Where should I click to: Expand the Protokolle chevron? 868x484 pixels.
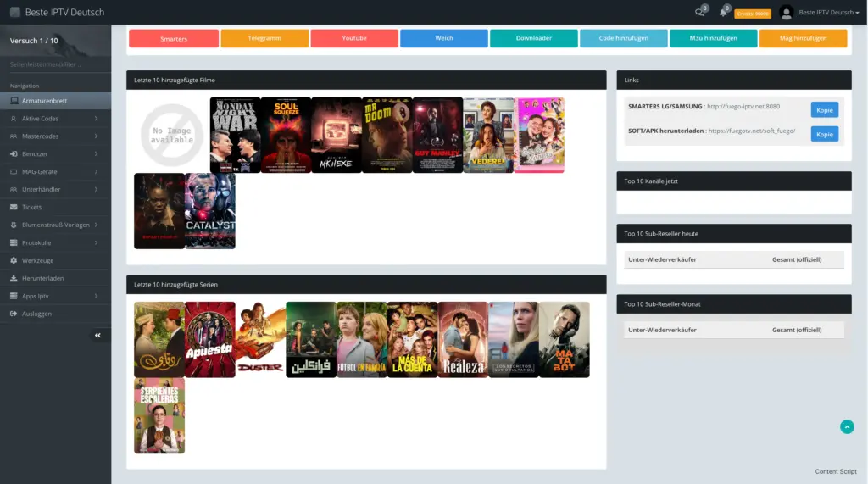coord(97,242)
